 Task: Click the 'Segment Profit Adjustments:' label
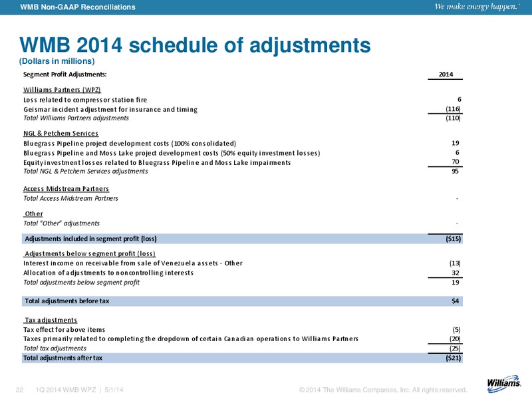tap(65, 74)
